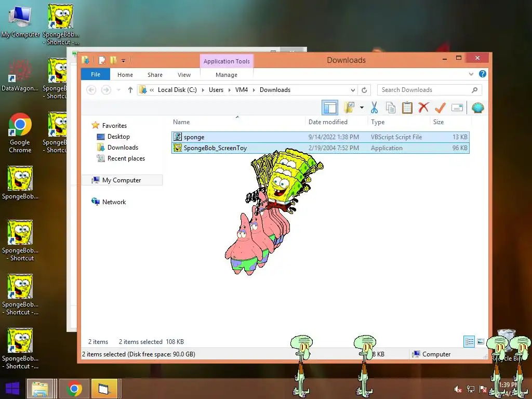Click Downloads in the address path
Image resolution: width=532 pixels, height=399 pixels.
tap(275, 90)
